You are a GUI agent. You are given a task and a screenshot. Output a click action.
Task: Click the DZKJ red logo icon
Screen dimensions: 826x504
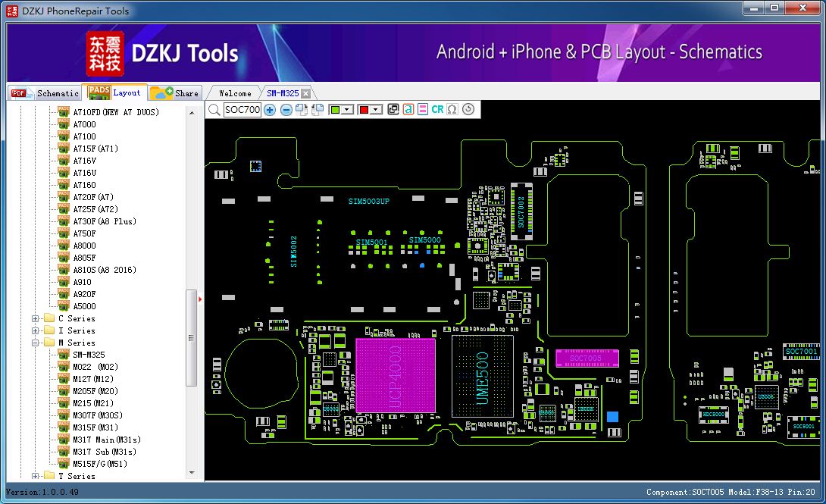pyautogui.click(x=105, y=53)
